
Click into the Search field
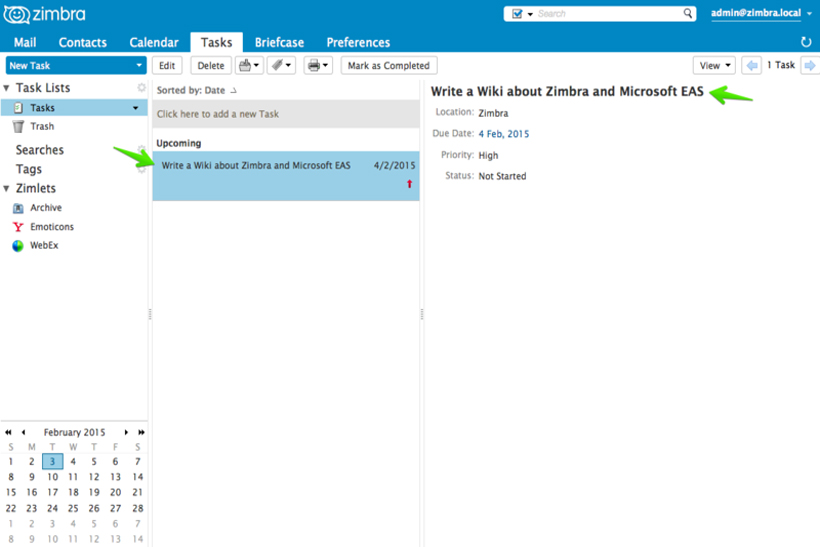[x=608, y=14]
